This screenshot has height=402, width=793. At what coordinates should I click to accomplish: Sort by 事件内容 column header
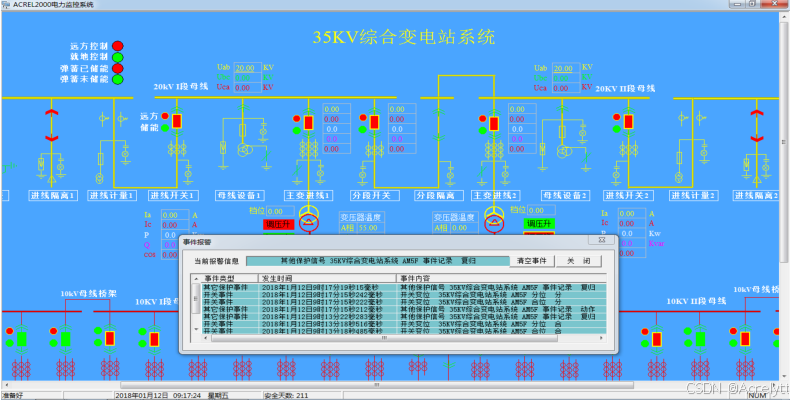(501, 279)
